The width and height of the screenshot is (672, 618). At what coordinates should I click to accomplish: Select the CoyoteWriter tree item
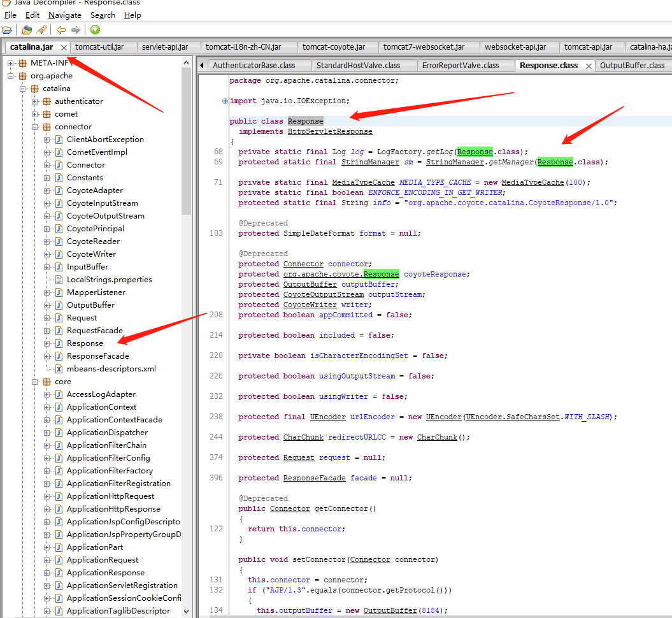(x=91, y=255)
